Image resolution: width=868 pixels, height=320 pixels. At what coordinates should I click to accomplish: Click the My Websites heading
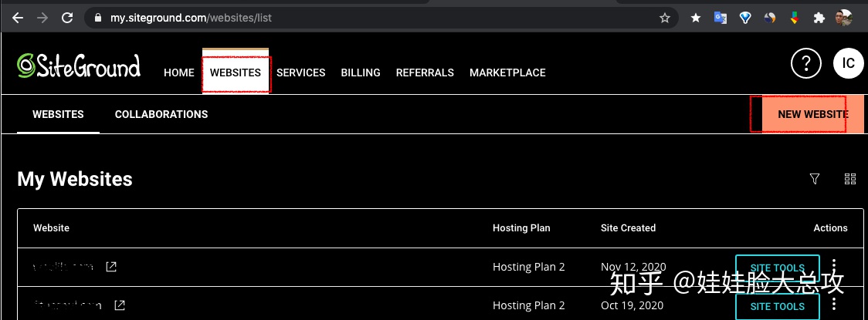pyautogui.click(x=75, y=179)
